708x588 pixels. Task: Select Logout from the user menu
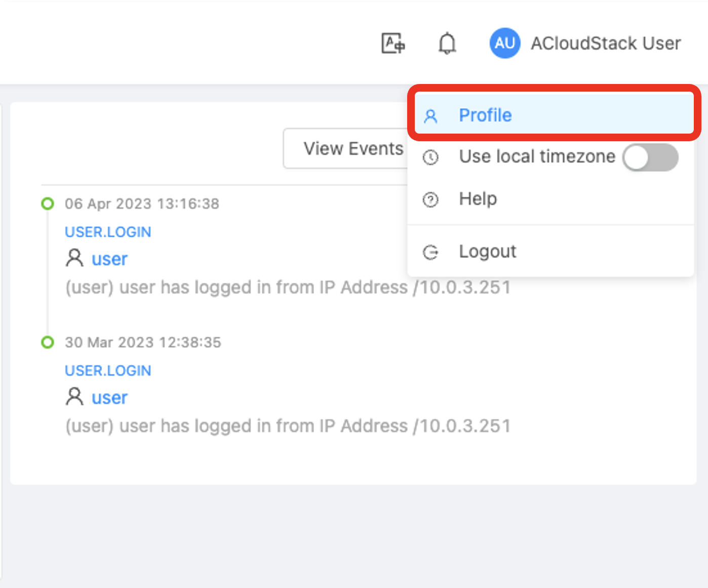tap(487, 251)
